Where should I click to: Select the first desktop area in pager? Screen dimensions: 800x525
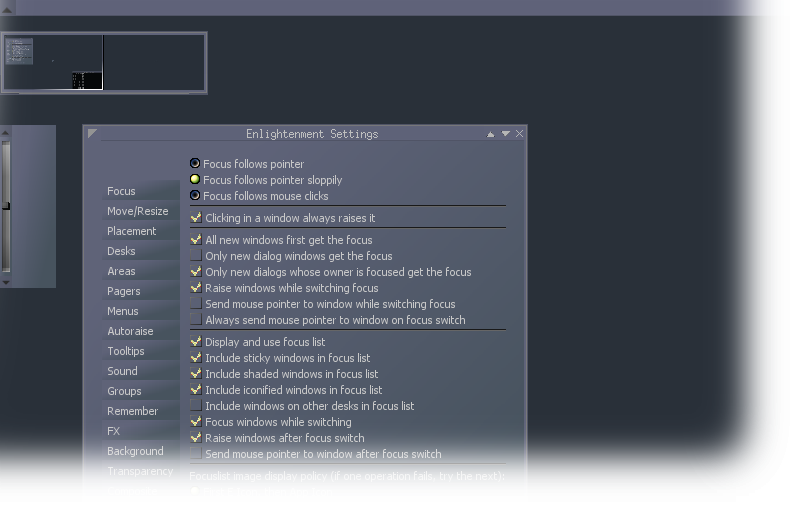point(54,63)
